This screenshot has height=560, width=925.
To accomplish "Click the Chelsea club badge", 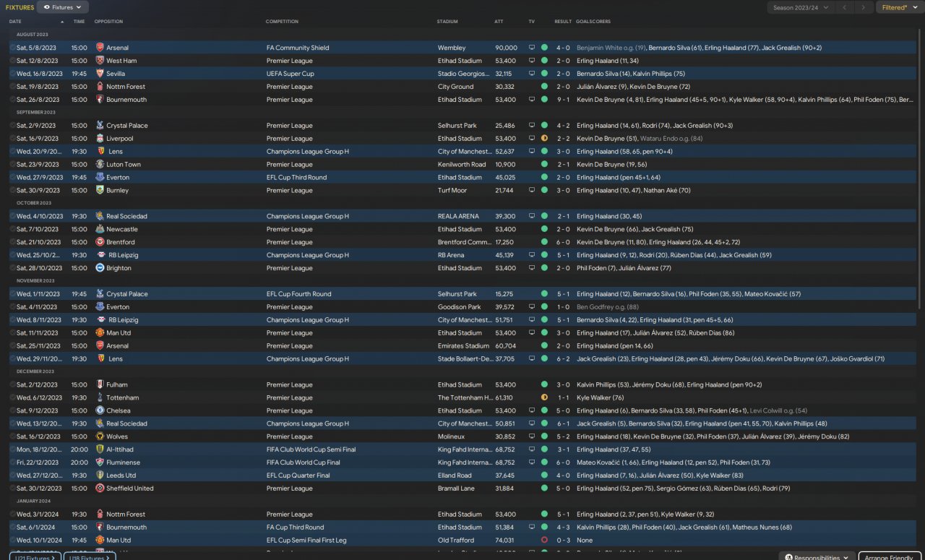I will (100, 410).
